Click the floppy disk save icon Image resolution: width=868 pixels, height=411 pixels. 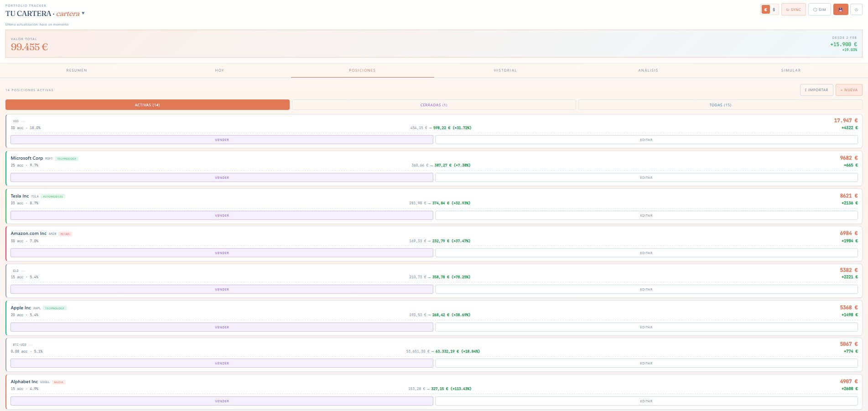841,10
